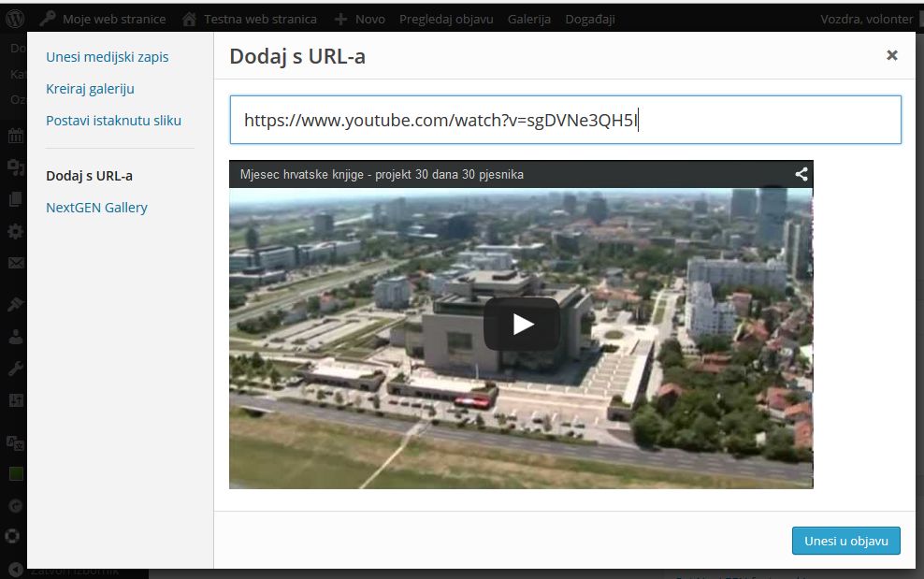
Task: Click the sliders settings icon in sidebar
Action: coord(15,400)
